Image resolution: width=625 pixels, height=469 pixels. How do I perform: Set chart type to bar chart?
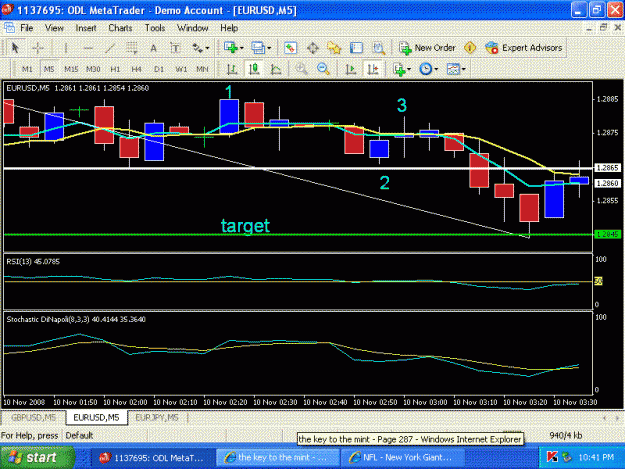point(232,69)
